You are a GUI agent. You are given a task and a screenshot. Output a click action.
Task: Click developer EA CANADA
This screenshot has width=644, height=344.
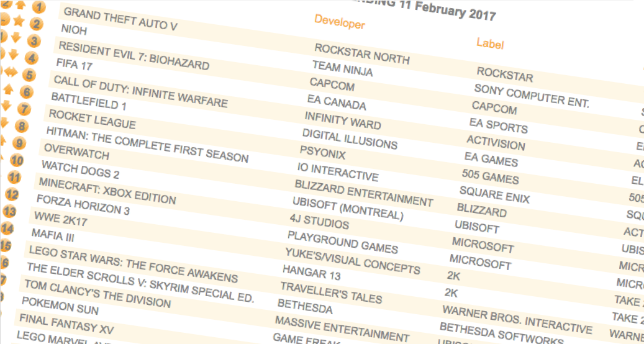tap(337, 102)
